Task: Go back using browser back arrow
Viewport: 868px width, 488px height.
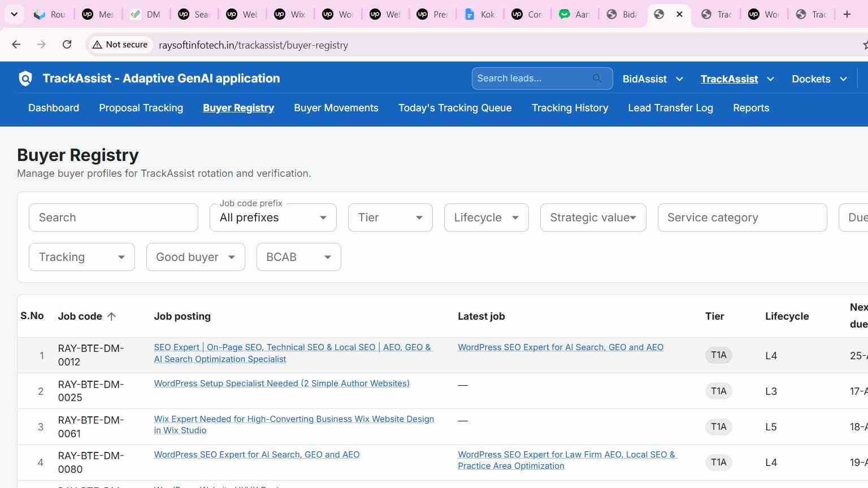Action: (x=16, y=45)
